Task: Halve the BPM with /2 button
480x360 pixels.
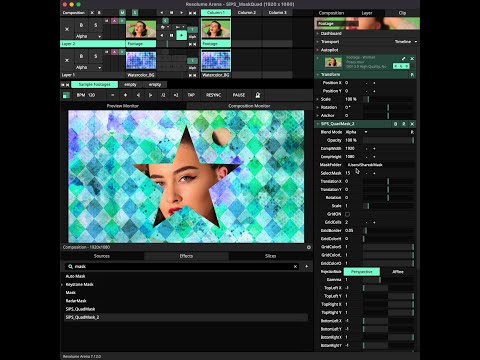Action: pyautogui.click(x=163, y=95)
